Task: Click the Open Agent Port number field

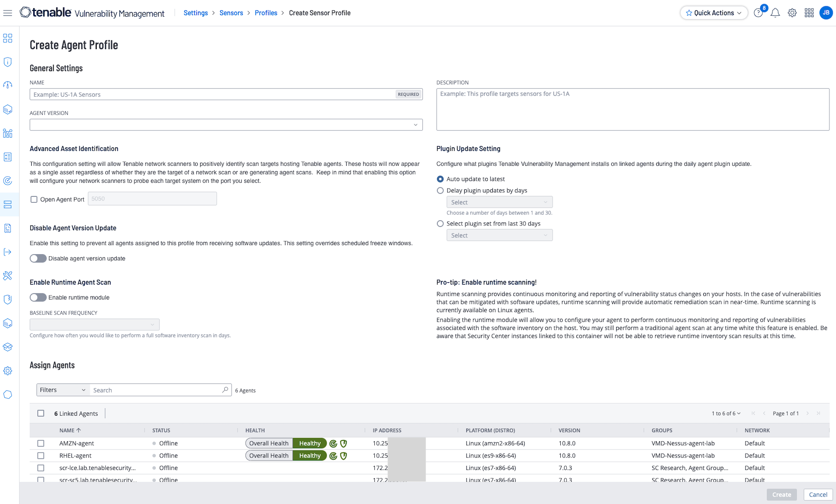Action: tap(152, 198)
